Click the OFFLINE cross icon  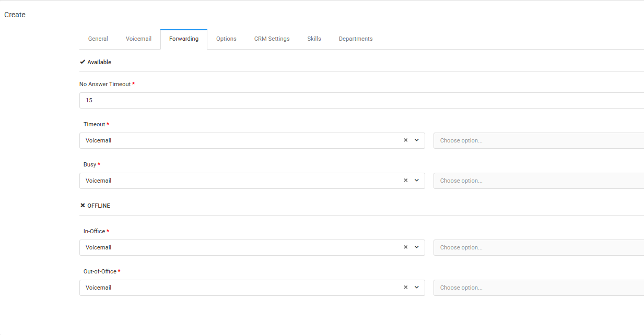tap(83, 206)
